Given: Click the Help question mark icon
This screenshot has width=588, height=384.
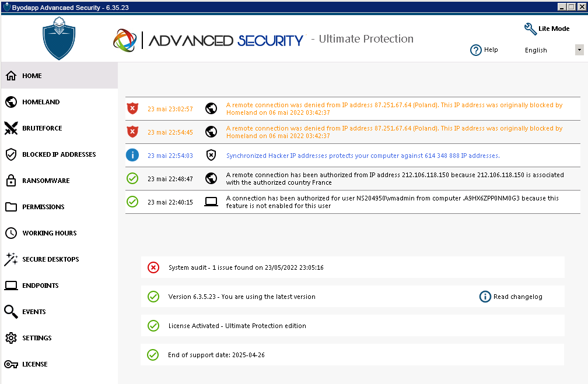Looking at the screenshot, I should (x=476, y=50).
